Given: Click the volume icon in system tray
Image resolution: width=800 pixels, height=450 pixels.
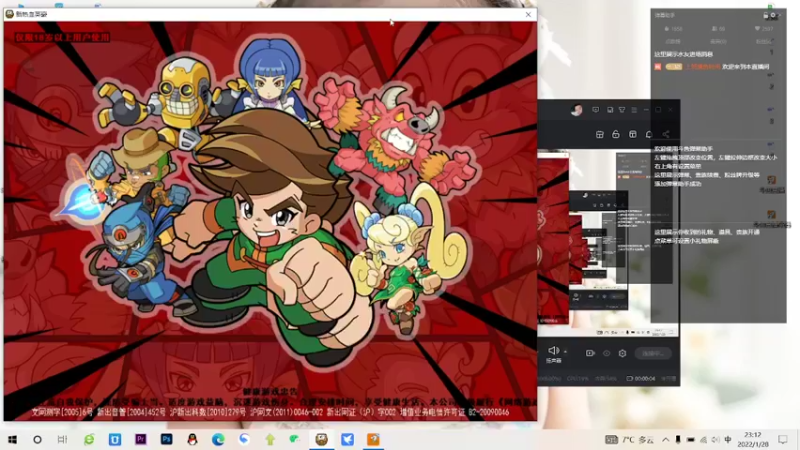Looking at the screenshot, I should tap(715, 439).
